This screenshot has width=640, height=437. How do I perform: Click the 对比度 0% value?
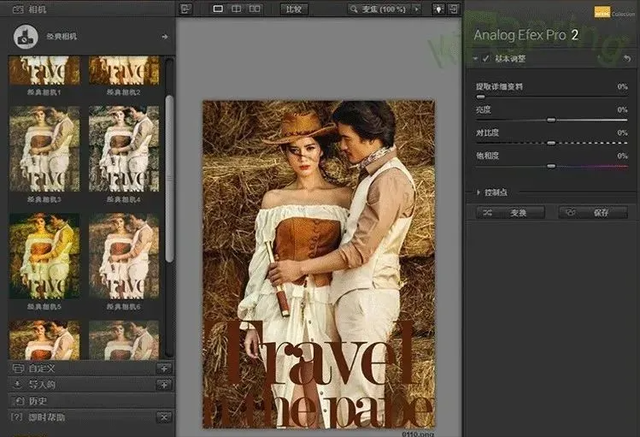622,133
